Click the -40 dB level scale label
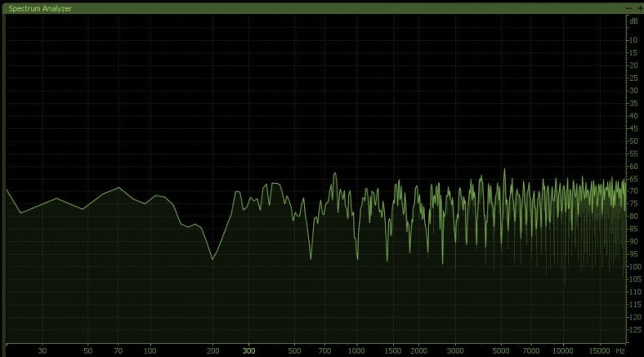Screen dimensions: 644x357 coord(633,116)
